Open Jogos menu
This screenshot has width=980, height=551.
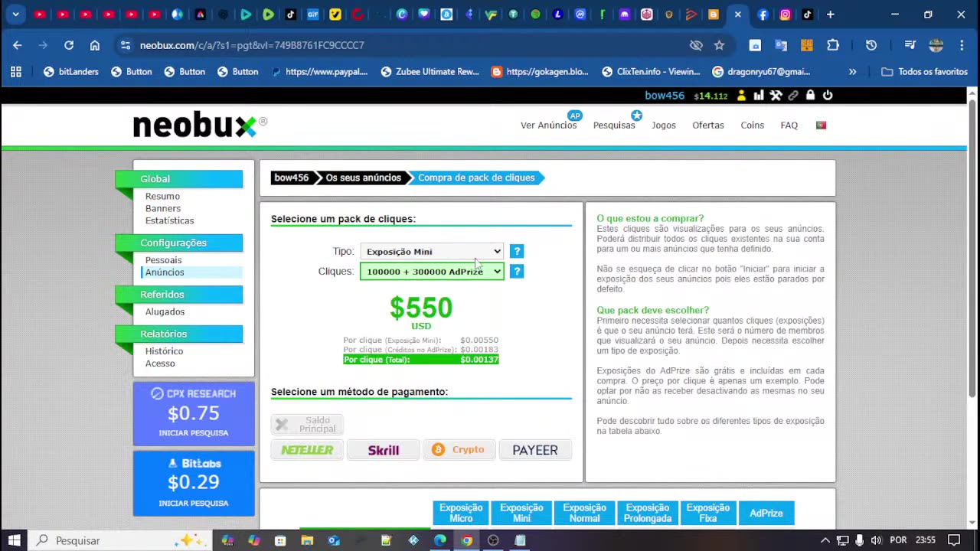[x=664, y=125]
